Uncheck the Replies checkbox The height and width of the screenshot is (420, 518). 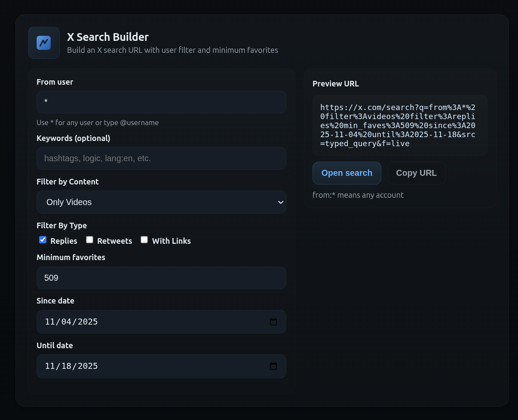click(x=43, y=240)
